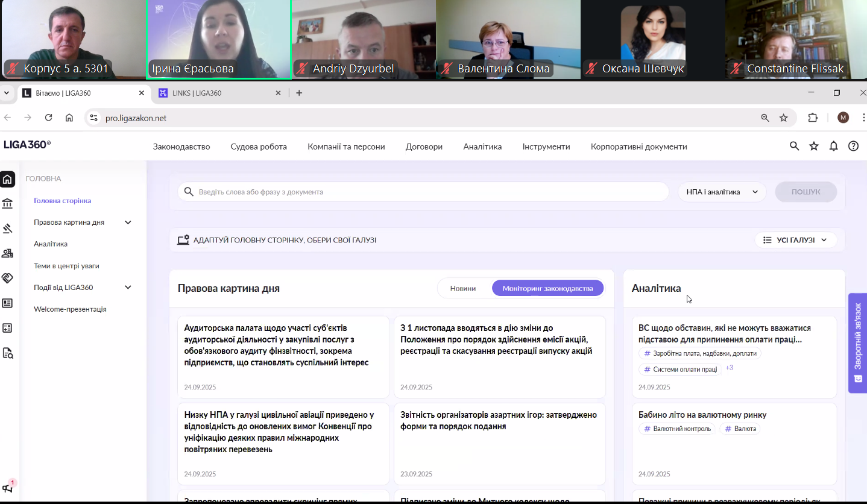The height and width of the screenshot is (504, 867).
Task: Click the ПОШУК search button
Action: [x=806, y=192]
